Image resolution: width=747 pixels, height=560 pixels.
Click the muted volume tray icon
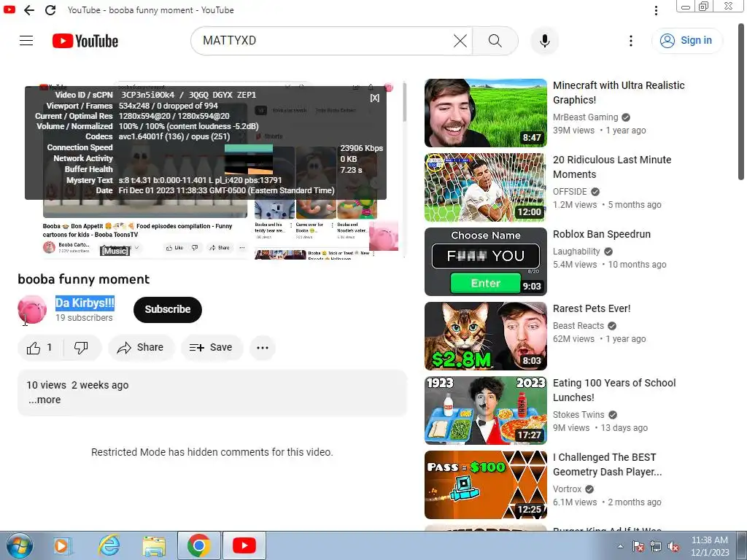tap(673, 546)
